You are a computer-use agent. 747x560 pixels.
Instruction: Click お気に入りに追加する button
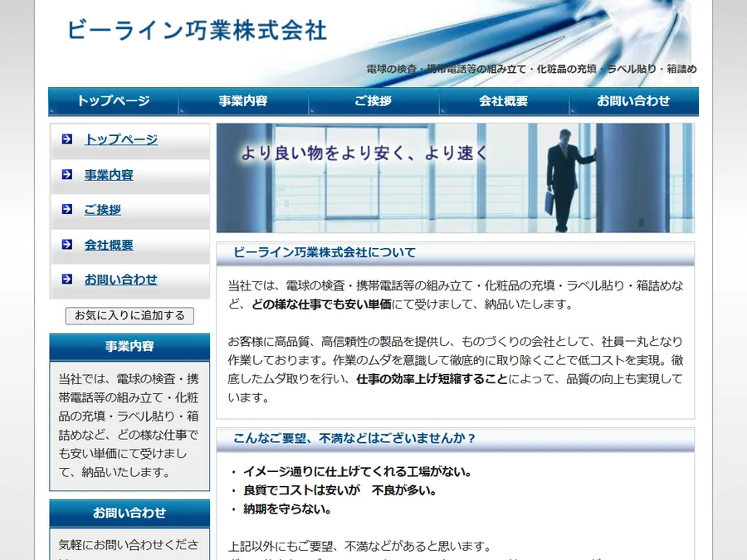129,316
